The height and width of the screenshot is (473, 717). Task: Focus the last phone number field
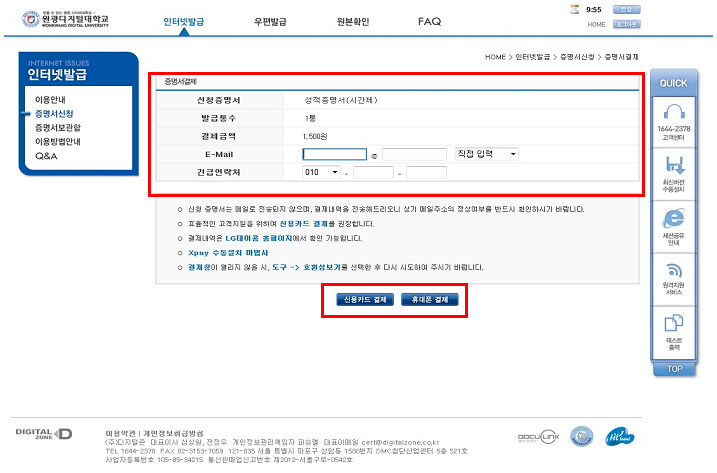point(426,172)
